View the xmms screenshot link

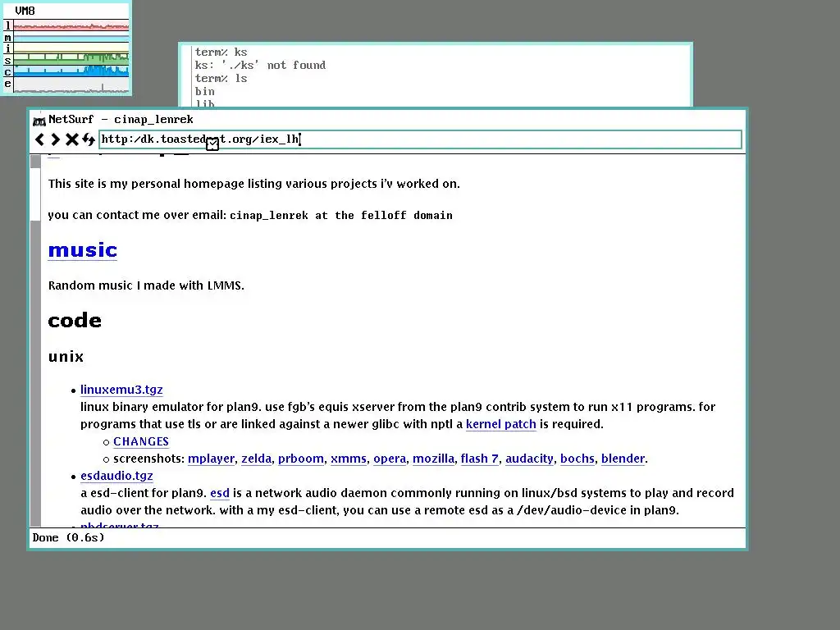click(348, 459)
